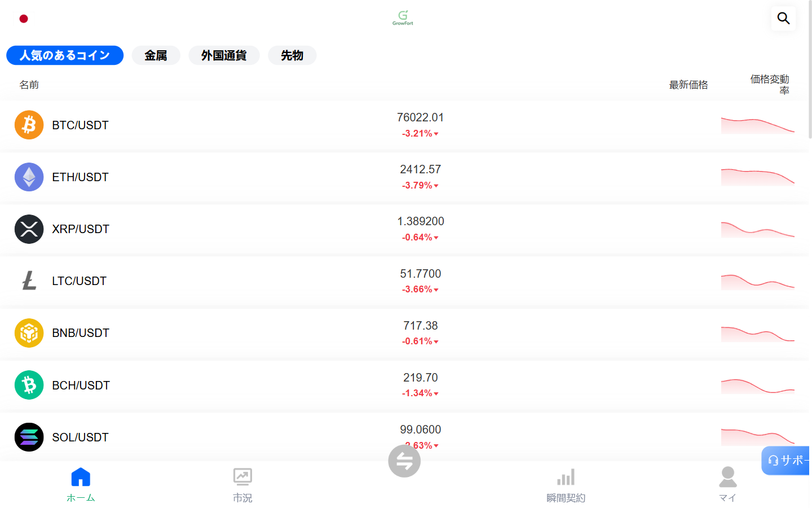This screenshot has width=812, height=508.
Task: Click the LTC/USDT sparkline chart
Action: point(757,281)
